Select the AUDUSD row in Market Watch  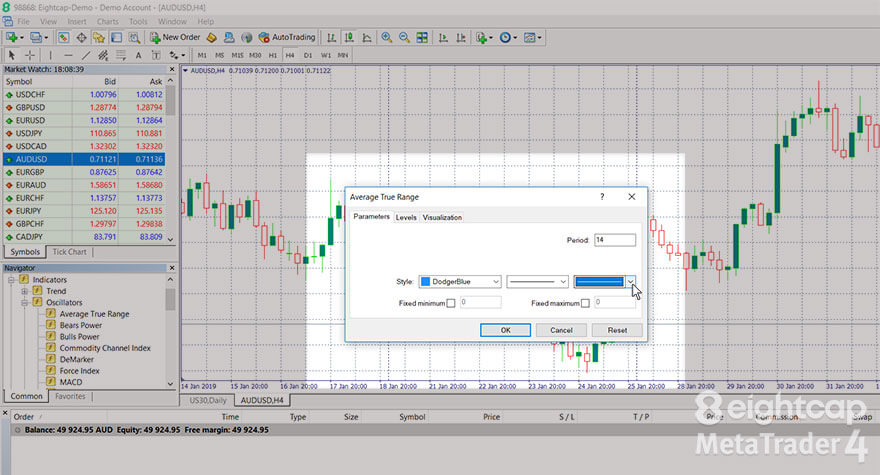click(85, 159)
